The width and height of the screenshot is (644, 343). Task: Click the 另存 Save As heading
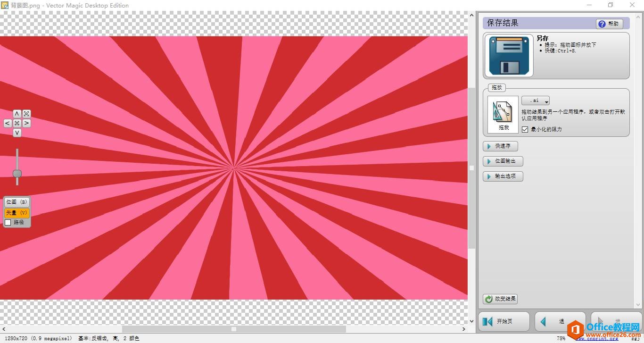(x=542, y=39)
